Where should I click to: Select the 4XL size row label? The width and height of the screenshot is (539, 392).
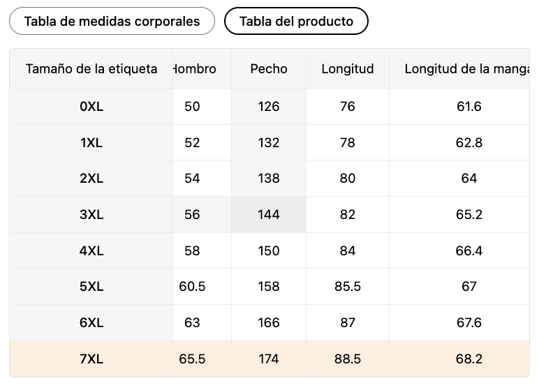91,251
